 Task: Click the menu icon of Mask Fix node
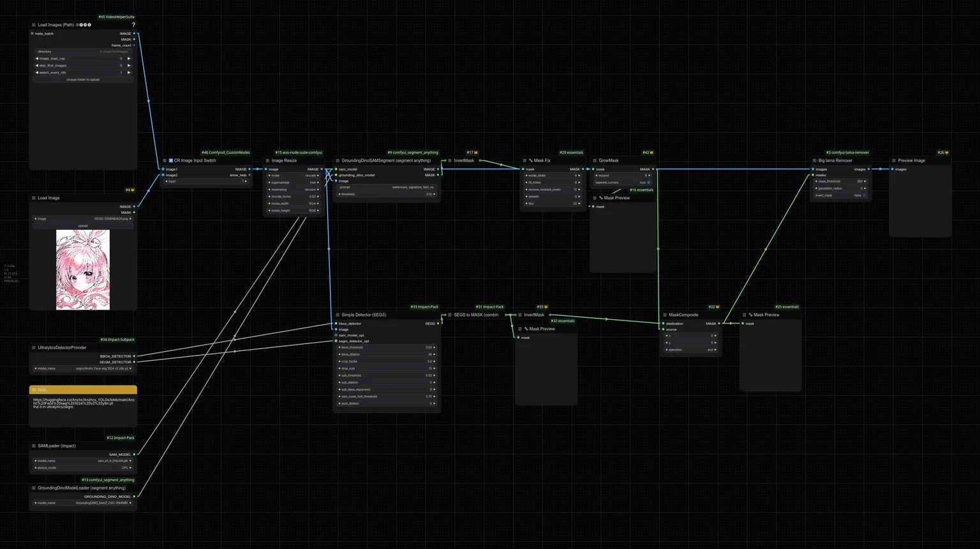pos(524,161)
